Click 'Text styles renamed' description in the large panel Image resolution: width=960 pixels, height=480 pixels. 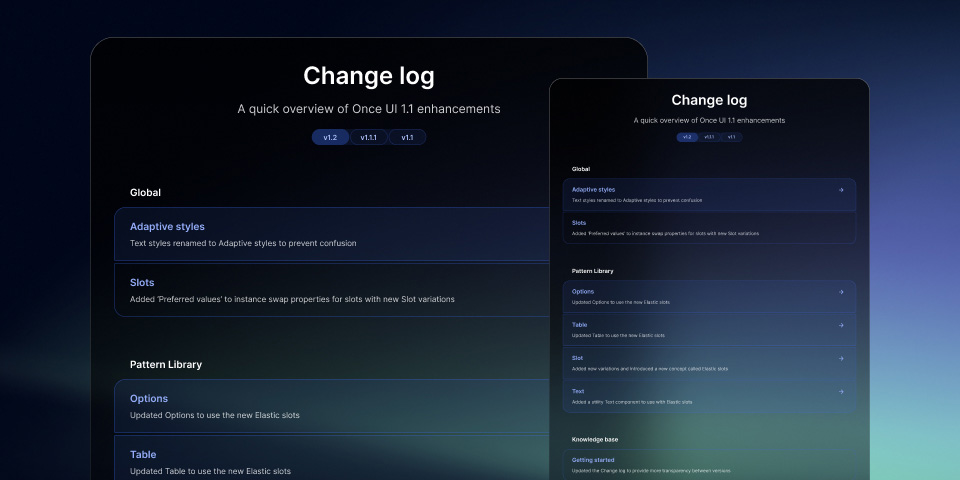coord(243,243)
